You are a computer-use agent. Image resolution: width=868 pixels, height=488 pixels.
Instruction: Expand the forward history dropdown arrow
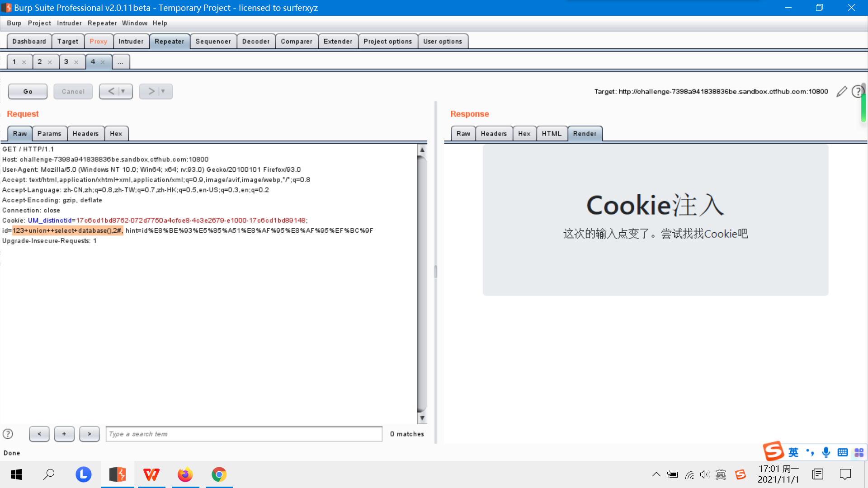click(163, 91)
